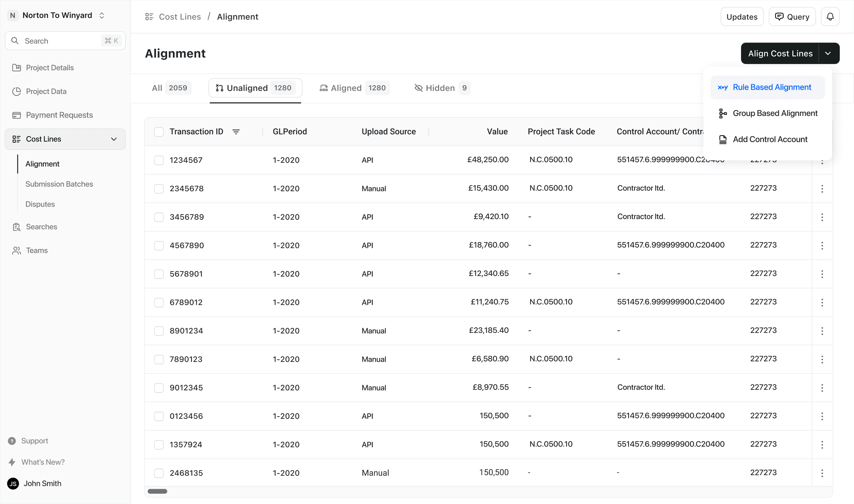Image resolution: width=854 pixels, height=504 pixels.
Task: Open Project Data pie chart icon
Action: [x=16, y=91]
